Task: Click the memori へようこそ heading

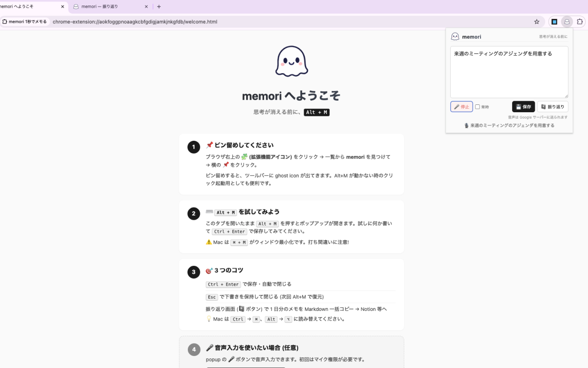Action: [291, 96]
